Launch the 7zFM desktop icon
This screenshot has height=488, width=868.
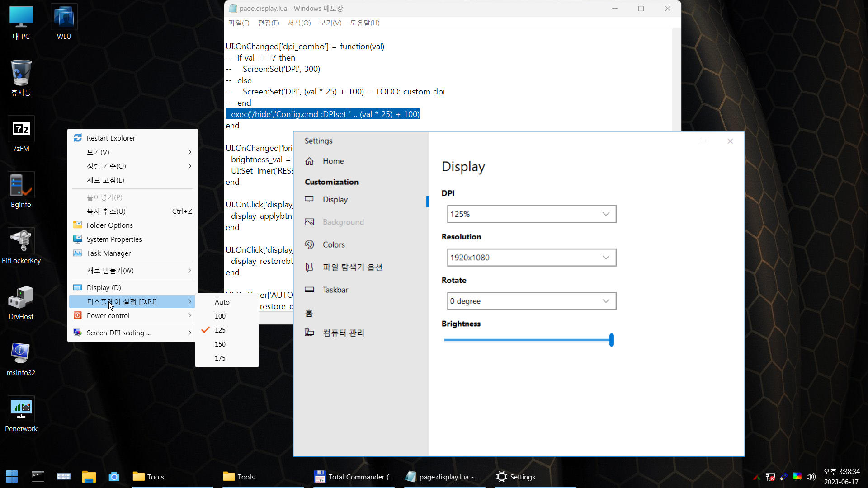(x=21, y=134)
